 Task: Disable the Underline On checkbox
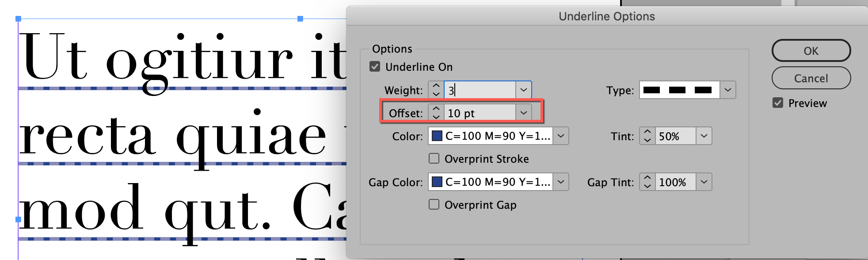coord(375,67)
